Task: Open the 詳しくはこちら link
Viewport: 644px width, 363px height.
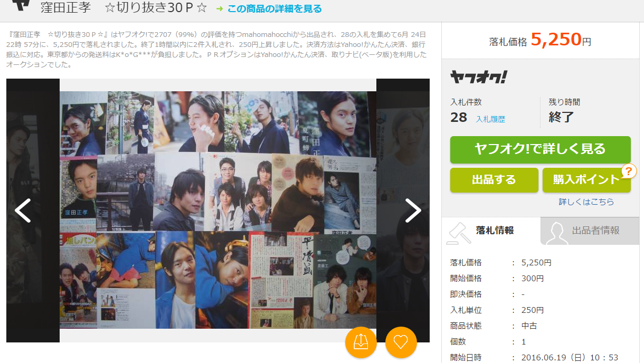Action: coord(586,201)
